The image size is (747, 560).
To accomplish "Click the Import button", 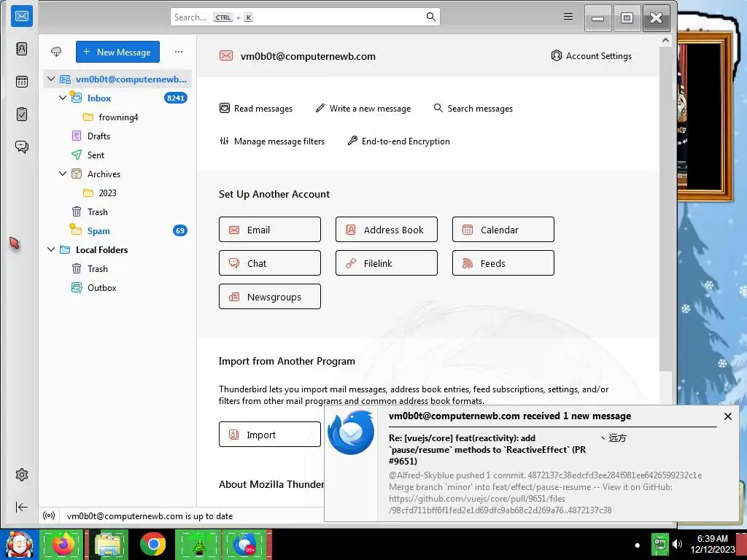I will coord(270,435).
